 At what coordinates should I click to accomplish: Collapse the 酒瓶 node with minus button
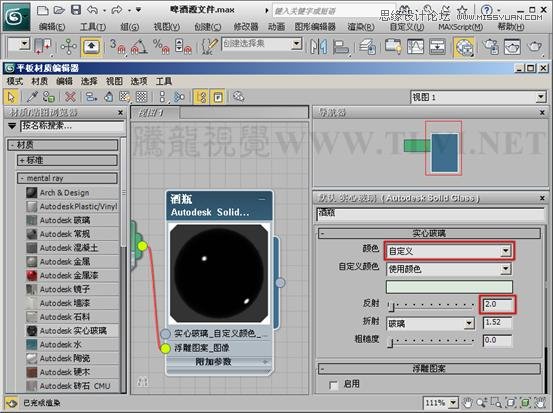[x=262, y=199]
